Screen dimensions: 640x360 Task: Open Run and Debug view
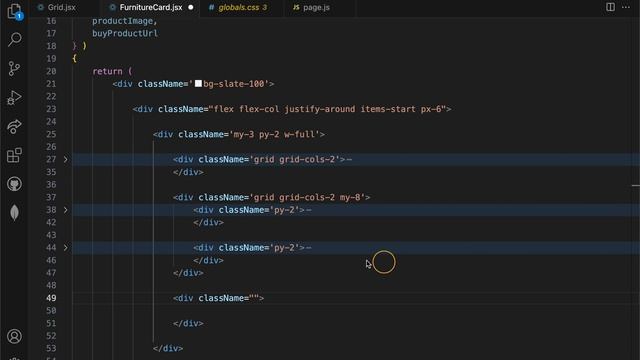[x=14, y=98]
